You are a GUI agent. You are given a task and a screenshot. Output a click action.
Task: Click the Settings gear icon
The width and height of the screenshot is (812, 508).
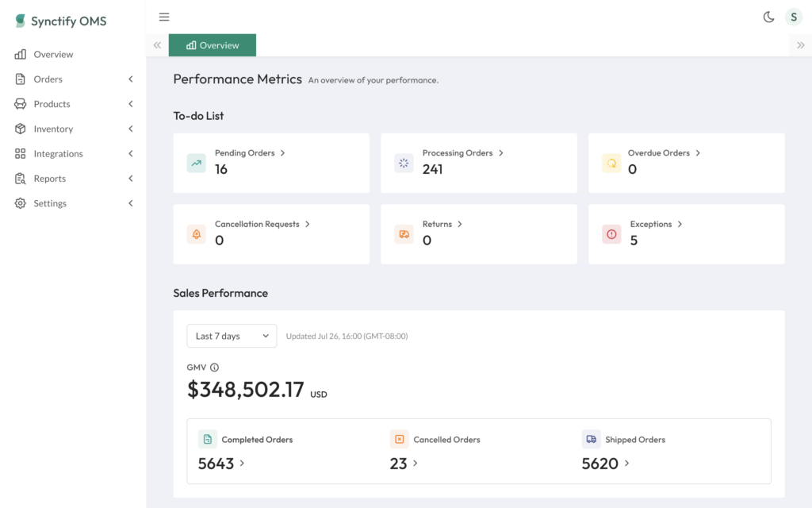(20, 204)
